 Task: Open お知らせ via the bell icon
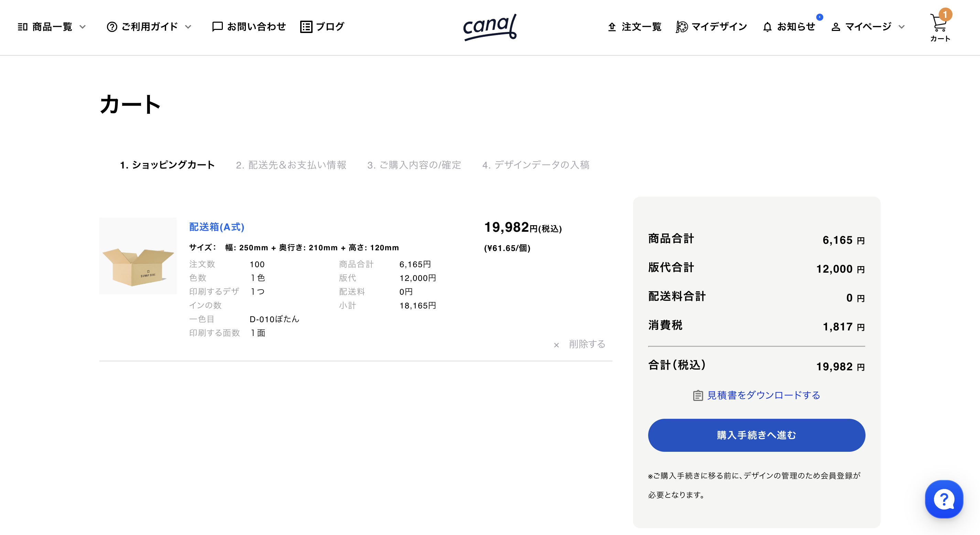coord(767,26)
